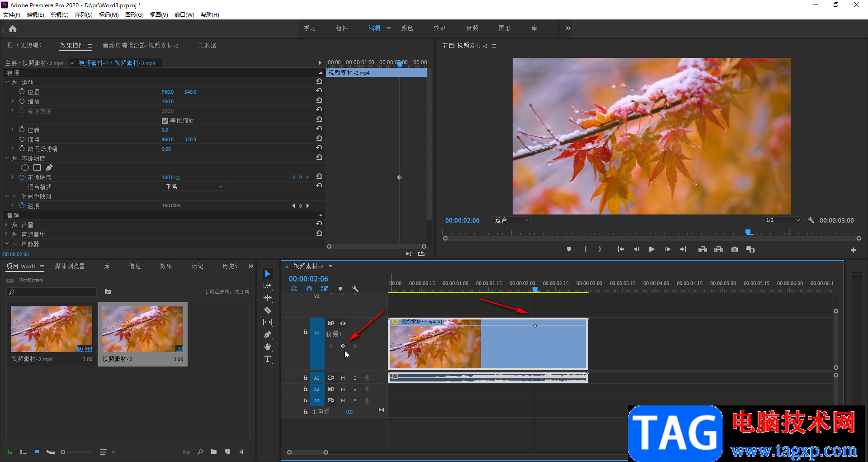Toggle V1 track output eye icon
868x462 pixels.
[x=343, y=323]
